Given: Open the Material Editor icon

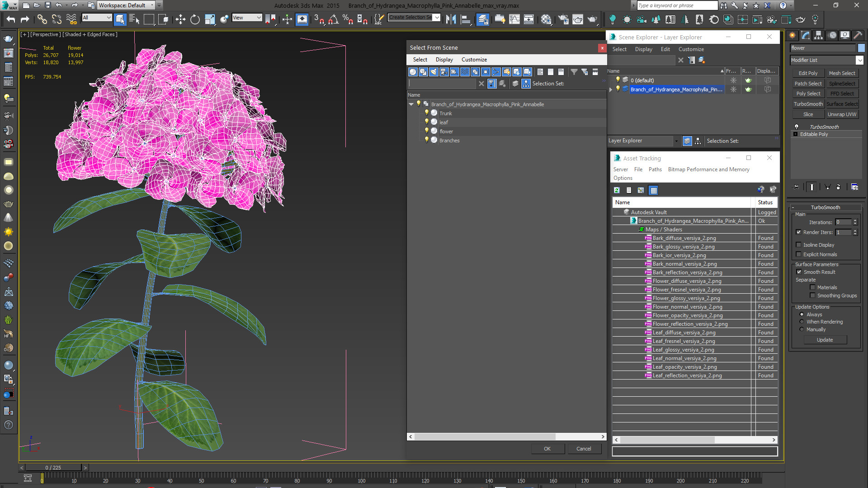Looking at the screenshot, I should pyautogui.click(x=546, y=19).
